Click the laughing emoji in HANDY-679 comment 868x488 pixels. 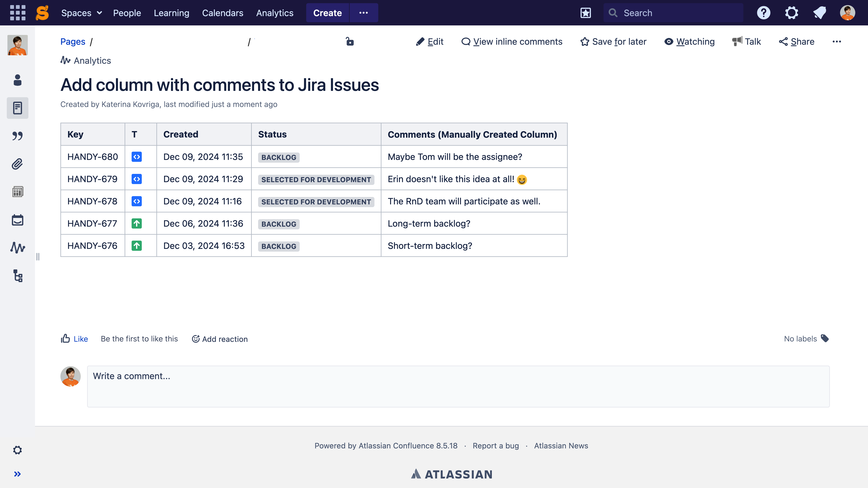click(x=522, y=180)
